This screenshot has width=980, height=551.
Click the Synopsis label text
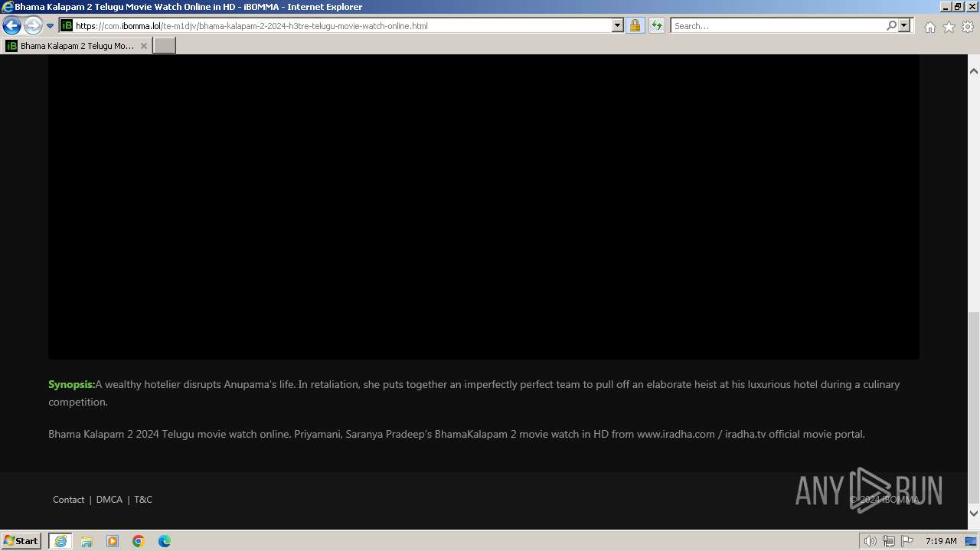pos(71,384)
